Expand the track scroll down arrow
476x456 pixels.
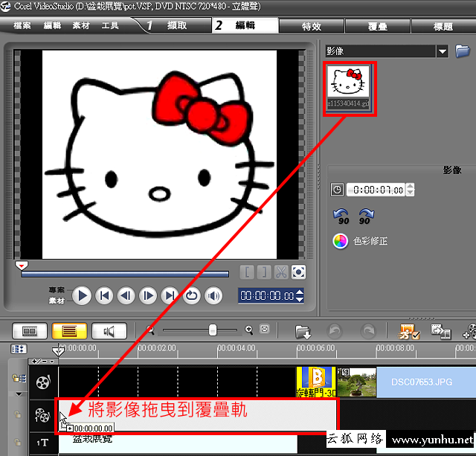(x=19, y=394)
